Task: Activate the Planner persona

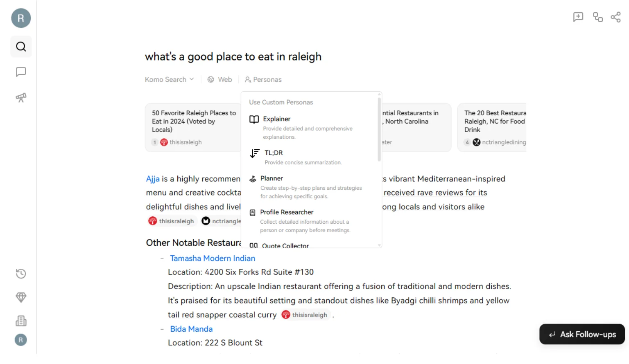Action: tap(272, 178)
